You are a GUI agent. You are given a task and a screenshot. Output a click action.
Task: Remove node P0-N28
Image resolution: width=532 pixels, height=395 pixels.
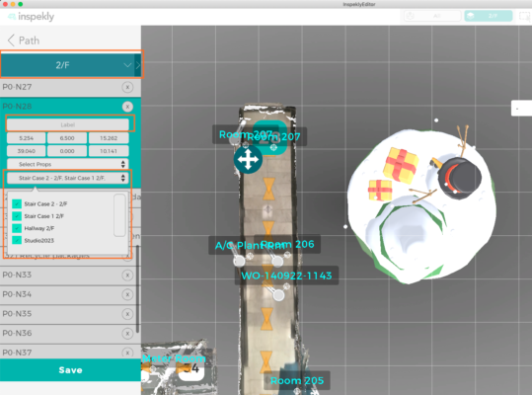(127, 107)
